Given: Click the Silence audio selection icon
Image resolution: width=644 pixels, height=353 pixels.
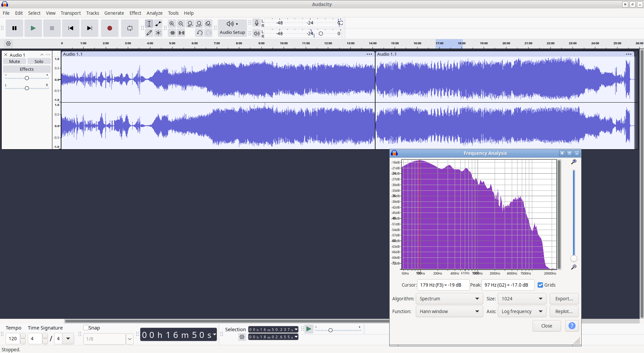Looking at the screenshot, I should coord(182,33).
